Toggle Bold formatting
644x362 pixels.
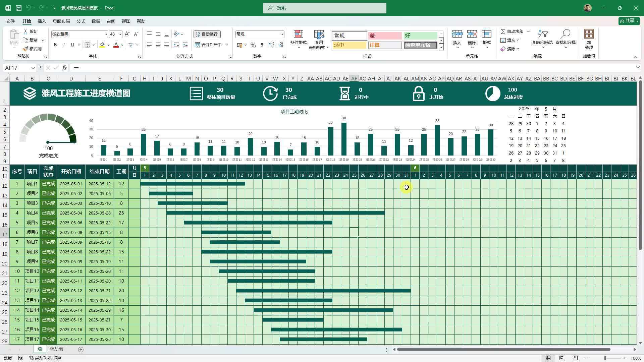[55, 45]
